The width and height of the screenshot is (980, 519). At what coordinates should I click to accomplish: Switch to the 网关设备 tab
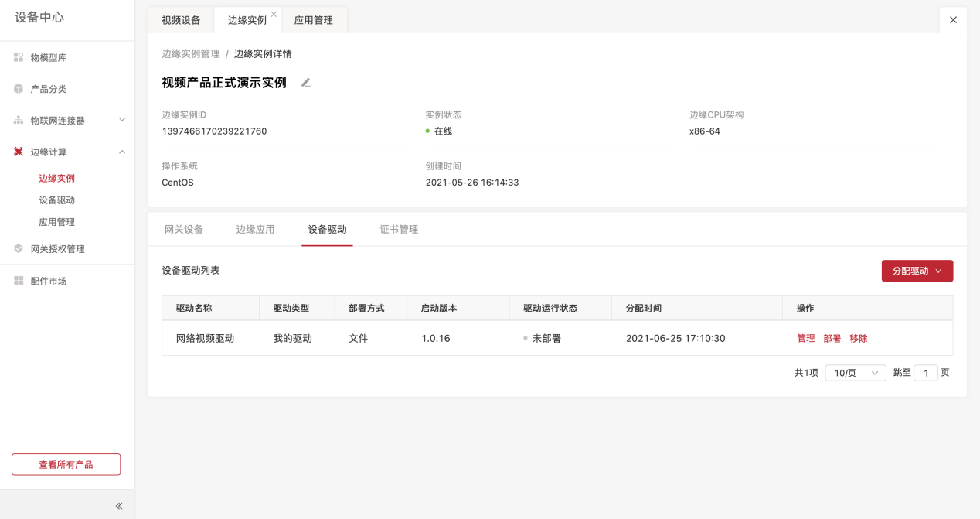(184, 230)
